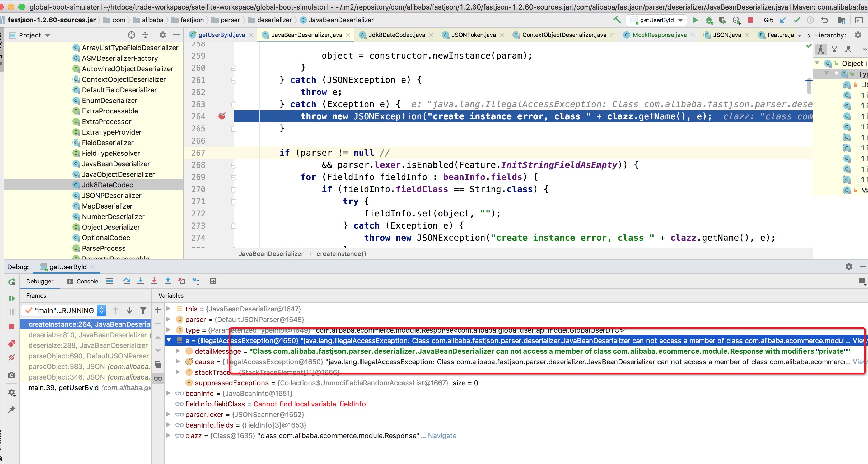868x464 pixels.
Task: Click the Build project hammer icon
Action: pyautogui.click(x=617, y=20)
